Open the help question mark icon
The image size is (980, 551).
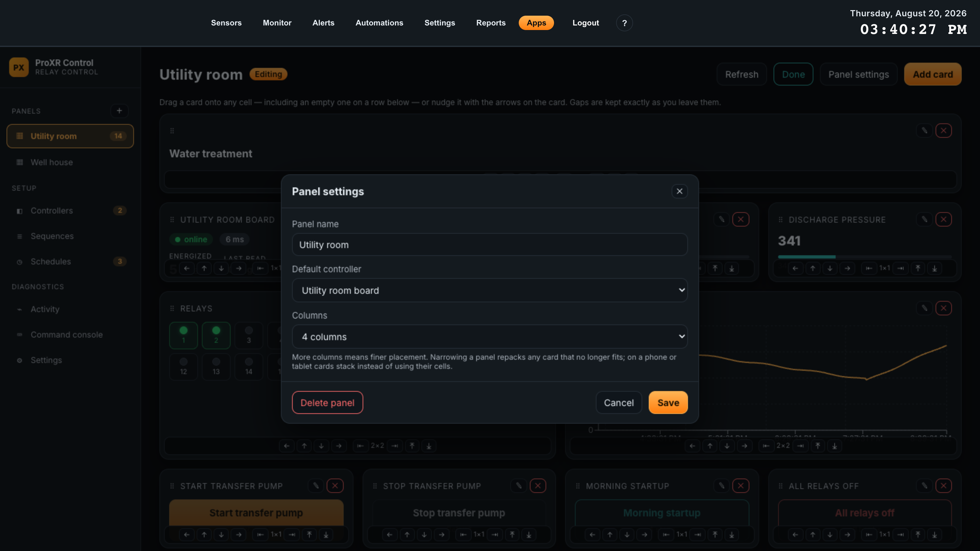pyautogui.click(x=624, y=23)
